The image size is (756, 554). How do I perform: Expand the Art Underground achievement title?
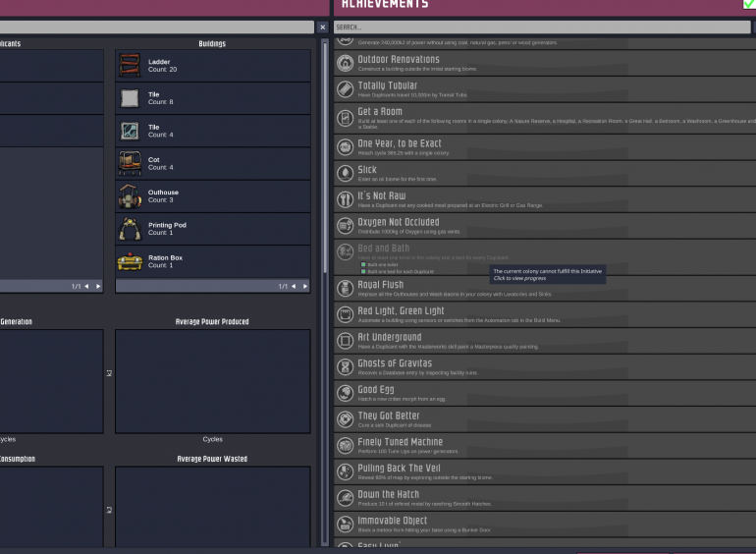coord(389,338)
